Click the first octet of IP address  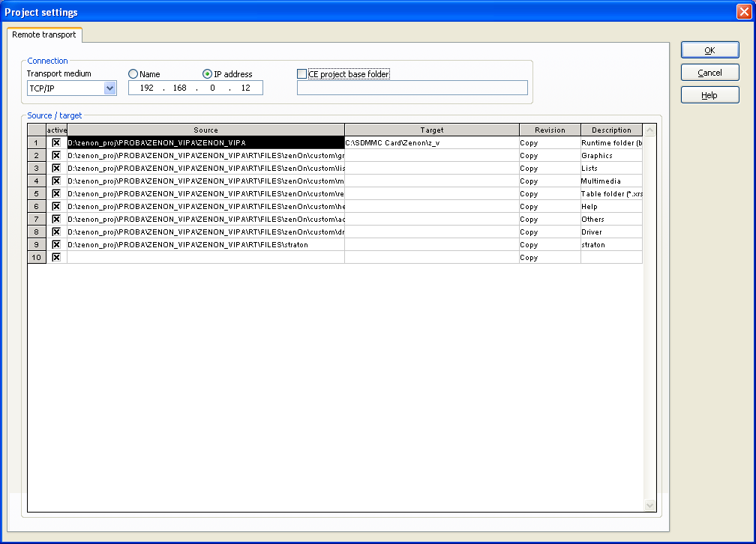point(148,88)
